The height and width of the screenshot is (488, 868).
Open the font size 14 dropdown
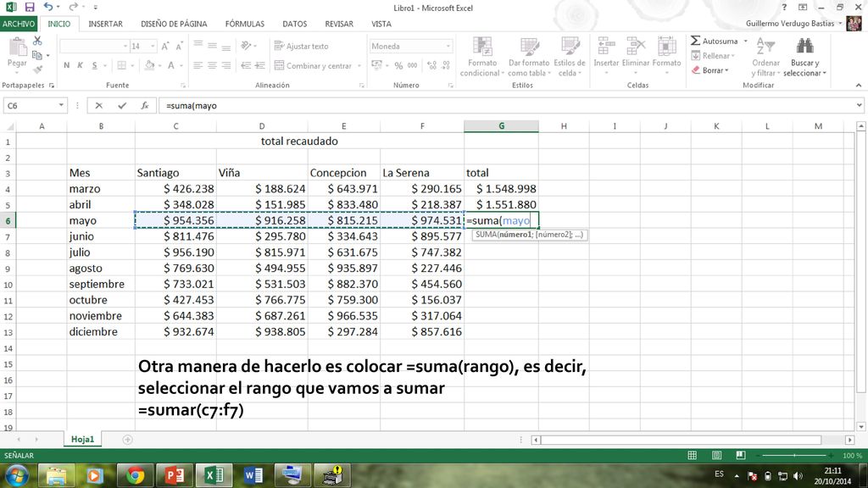pyautogui.click(x=153, y=46)
